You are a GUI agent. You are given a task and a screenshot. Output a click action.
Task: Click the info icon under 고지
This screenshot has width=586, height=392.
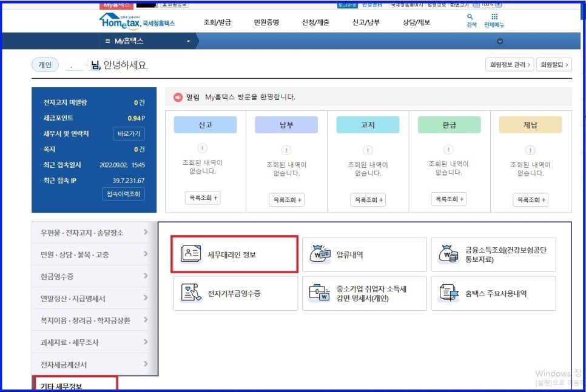point(368,150)
